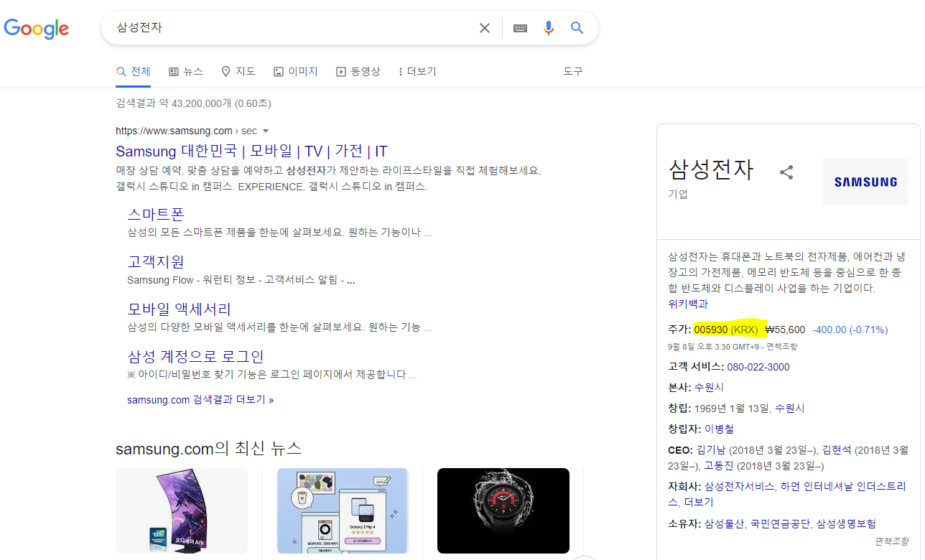Switch to the 이미지 tab
Image resolution: width=925 pixels, height=560 pixels.
296,72
